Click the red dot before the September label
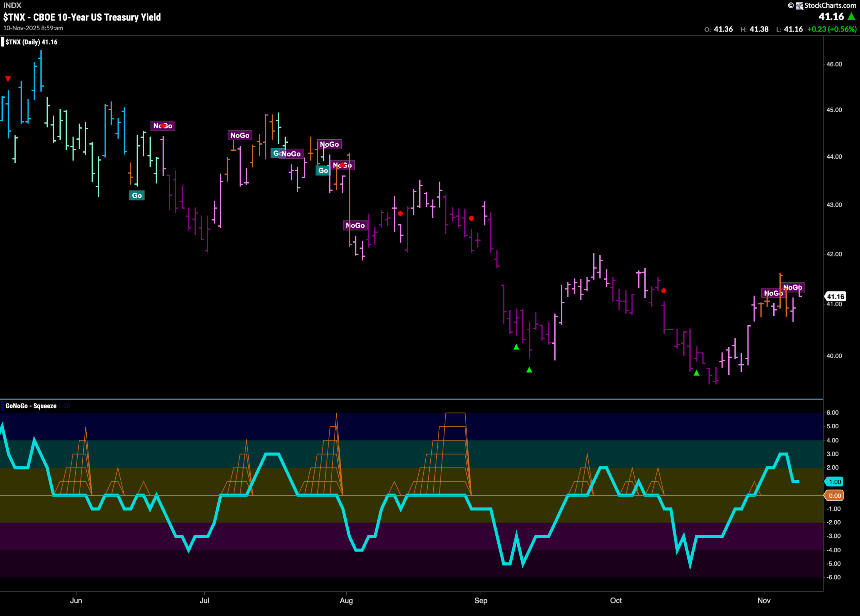Viewport: 860px width, 616px height. 471,218
